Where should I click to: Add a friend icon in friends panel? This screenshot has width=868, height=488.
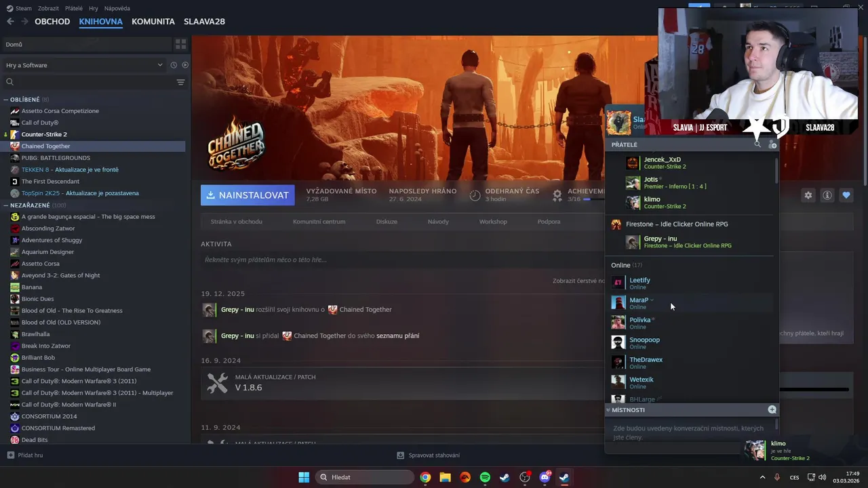pyautogui.click(x=772, y=144)
